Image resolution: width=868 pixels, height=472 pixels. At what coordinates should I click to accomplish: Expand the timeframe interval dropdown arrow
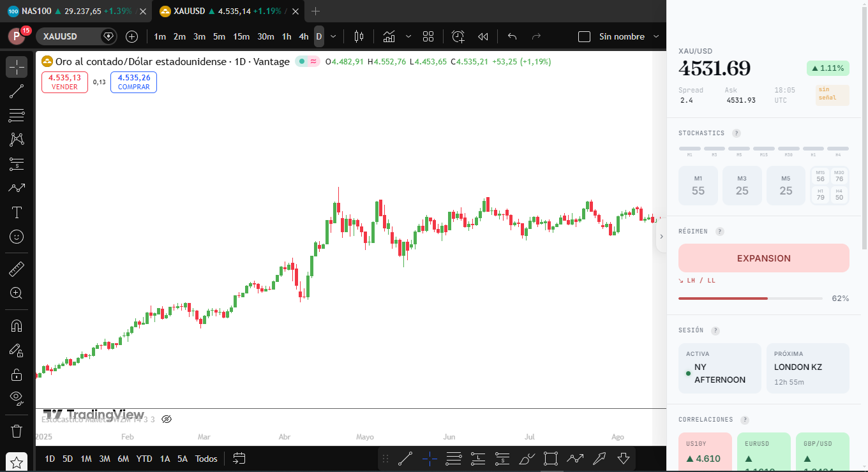click(x=333, y=36)
